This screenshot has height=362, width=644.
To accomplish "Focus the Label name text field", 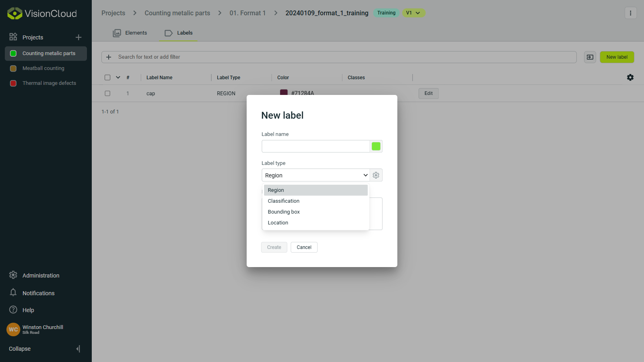I will click(x=316, y=146).
